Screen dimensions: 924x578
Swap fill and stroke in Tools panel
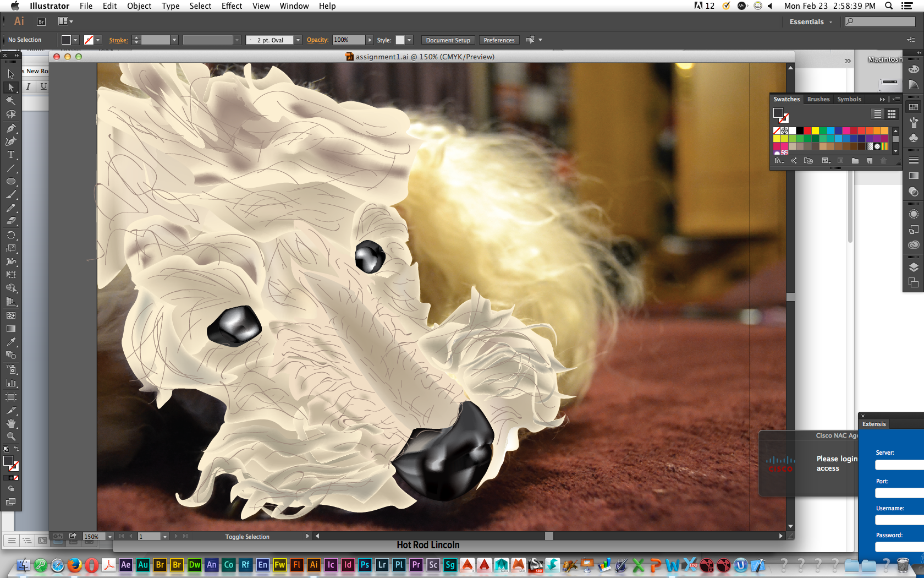[x=16, y=449]
